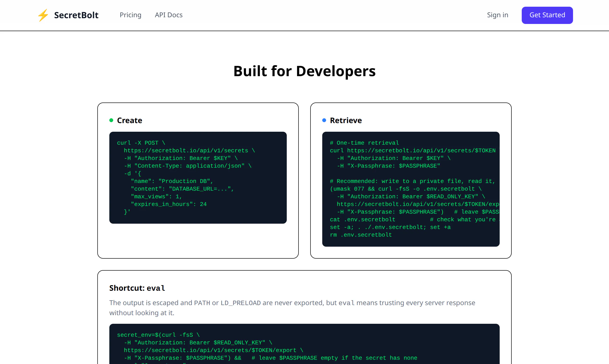
Task: Click the 'Content-Type: application/json' header line
Action: 187,166
